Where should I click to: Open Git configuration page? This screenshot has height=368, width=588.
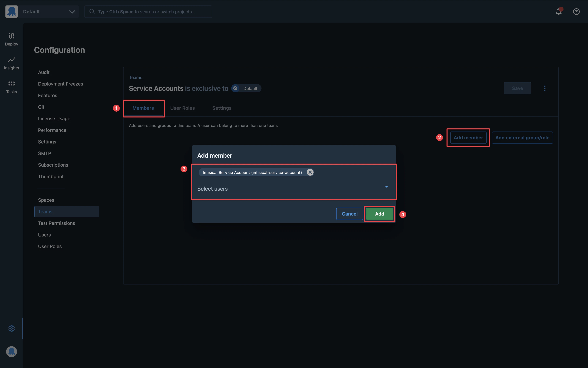(41, 107)
